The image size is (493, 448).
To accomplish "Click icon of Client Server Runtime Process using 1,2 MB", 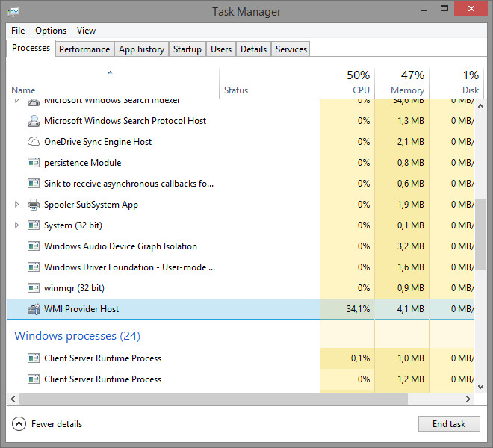I will (34, 379).
